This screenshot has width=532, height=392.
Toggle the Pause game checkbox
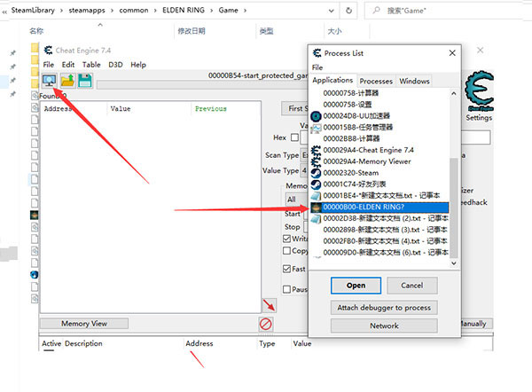pos(287,289)
